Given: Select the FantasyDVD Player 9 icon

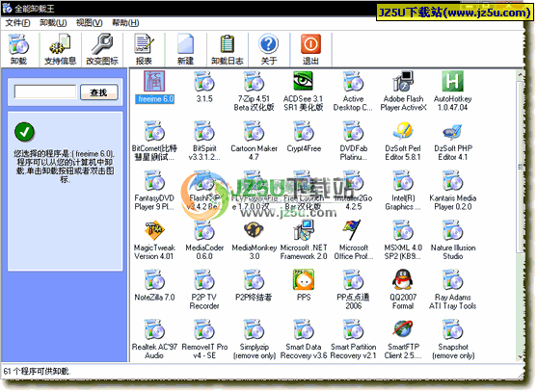Looking at the screenshot, I should (x=154, y=180).
